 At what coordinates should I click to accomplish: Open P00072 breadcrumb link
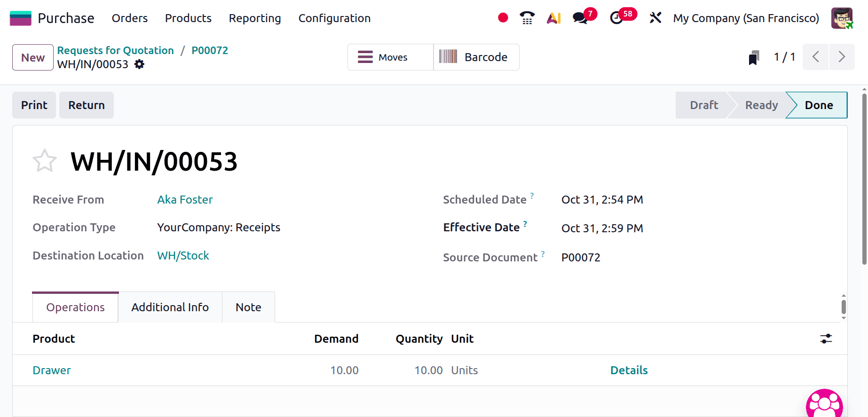click(210, 50)
